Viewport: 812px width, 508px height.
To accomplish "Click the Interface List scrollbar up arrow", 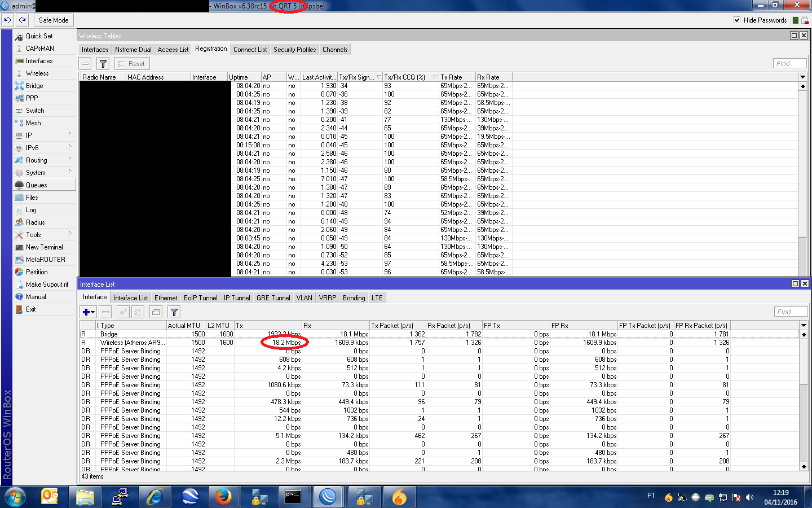I will coord(804,334).
